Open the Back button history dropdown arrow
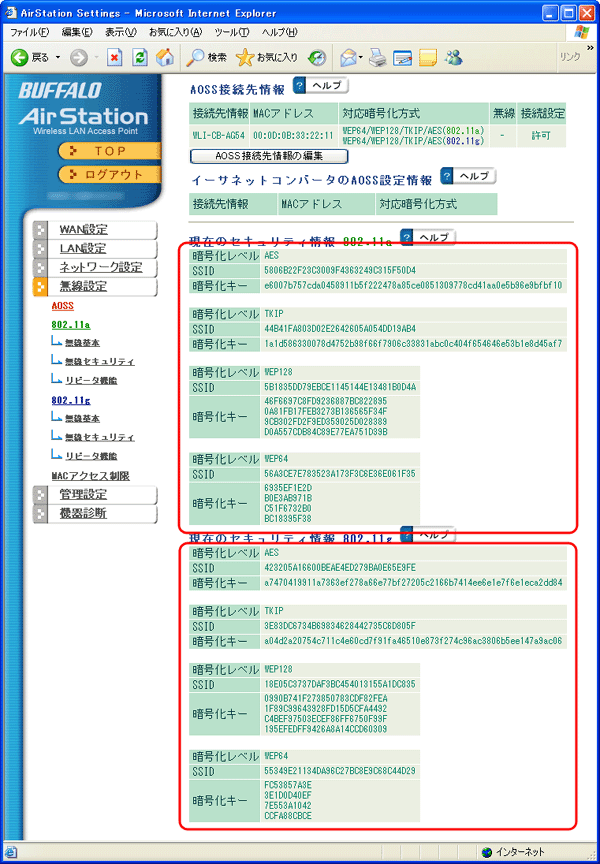Image resolution: width=600 pixels, height=864 pixels. pos(58,57)
